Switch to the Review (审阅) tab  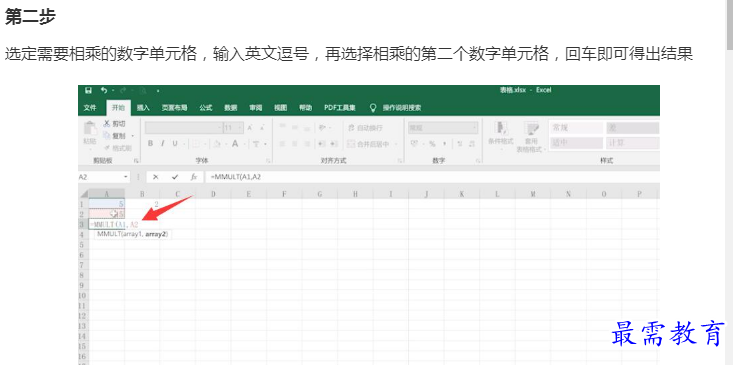tap(255, 108)
